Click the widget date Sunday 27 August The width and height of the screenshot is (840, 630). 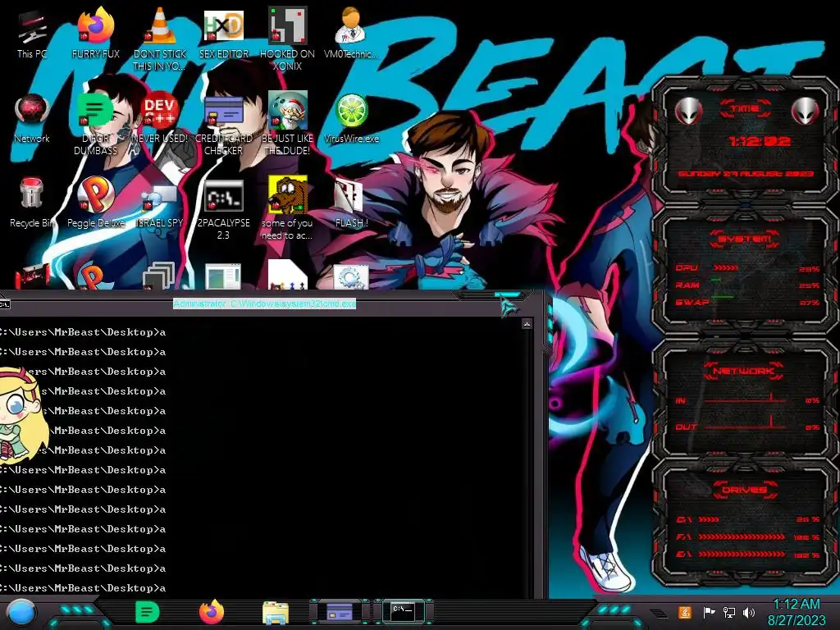coord(746,174)
